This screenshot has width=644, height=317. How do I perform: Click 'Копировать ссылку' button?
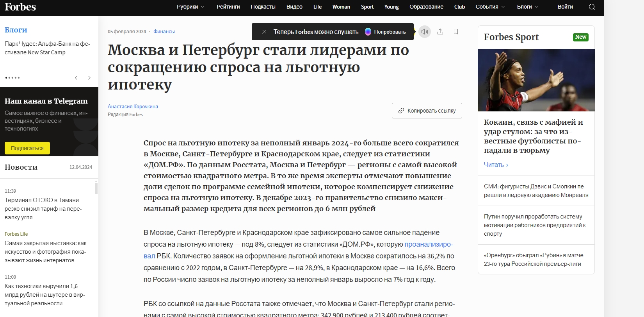click(x=427, y=111)
